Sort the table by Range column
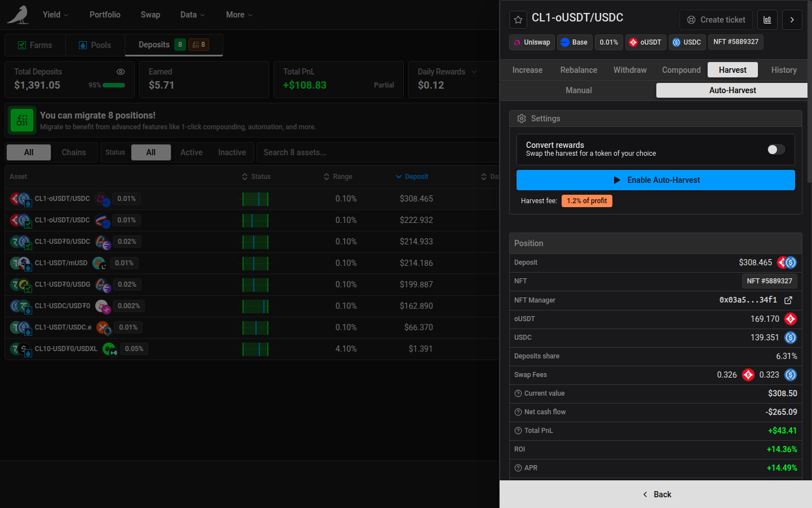 tap(338, 177)
